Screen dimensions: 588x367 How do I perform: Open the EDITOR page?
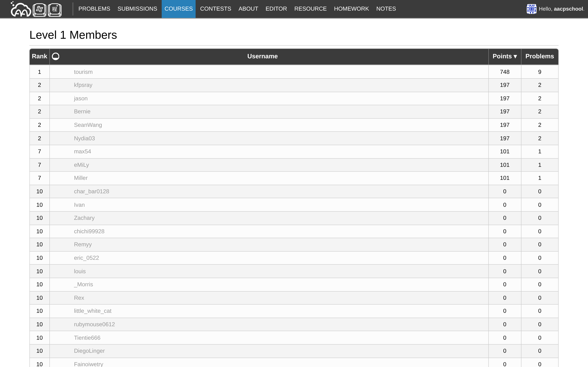(x=276, y=9)
